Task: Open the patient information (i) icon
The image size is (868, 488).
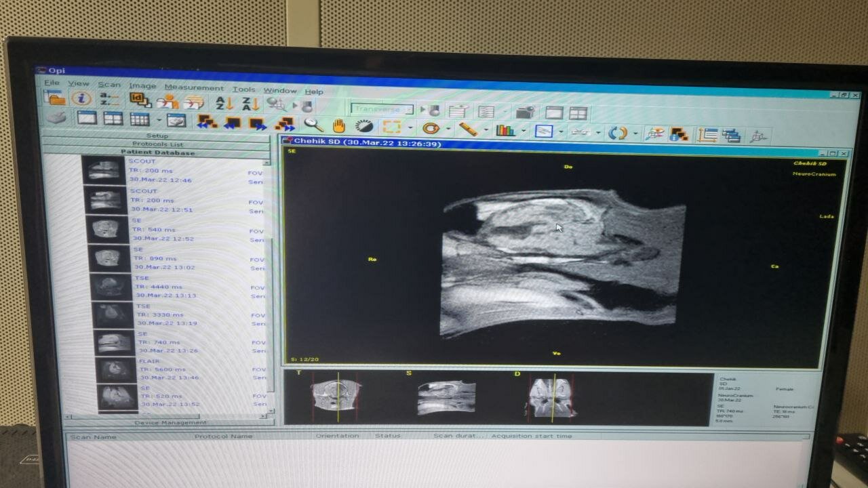Action: [81, 98]
